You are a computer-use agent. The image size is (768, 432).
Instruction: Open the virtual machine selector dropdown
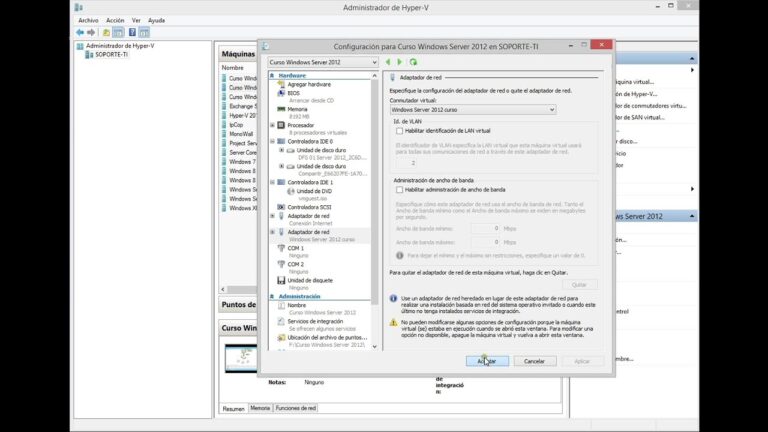tap(374, 62)
